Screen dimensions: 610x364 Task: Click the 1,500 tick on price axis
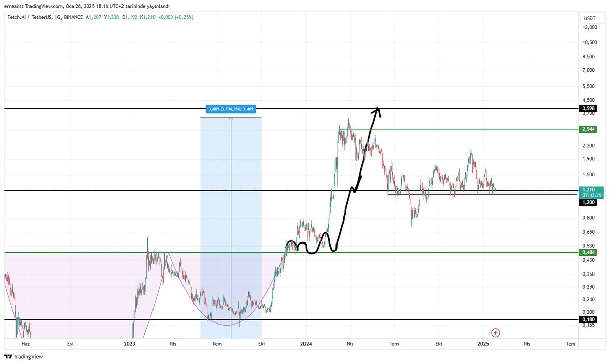pos(589,175)
